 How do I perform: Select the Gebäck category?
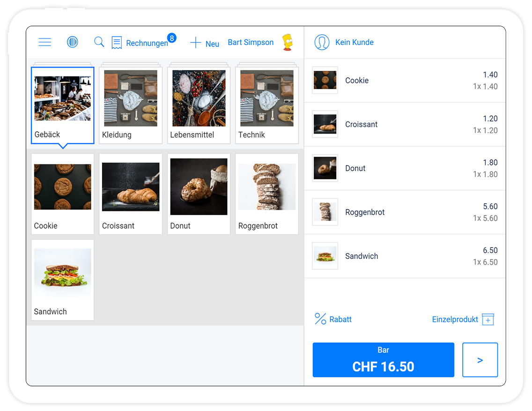tap(63, 105)
